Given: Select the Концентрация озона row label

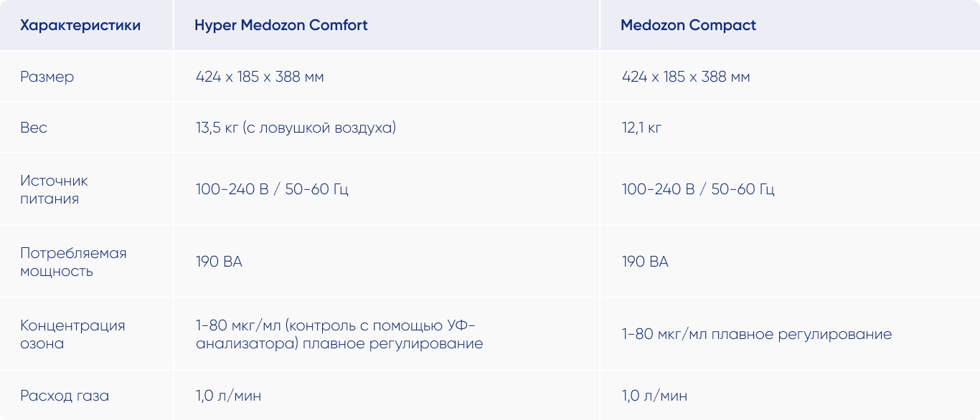Looking at the screenshot, I should pos(72,335).
